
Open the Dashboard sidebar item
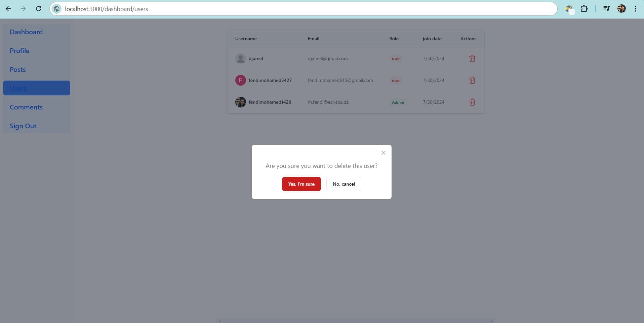tap(26, 32)
